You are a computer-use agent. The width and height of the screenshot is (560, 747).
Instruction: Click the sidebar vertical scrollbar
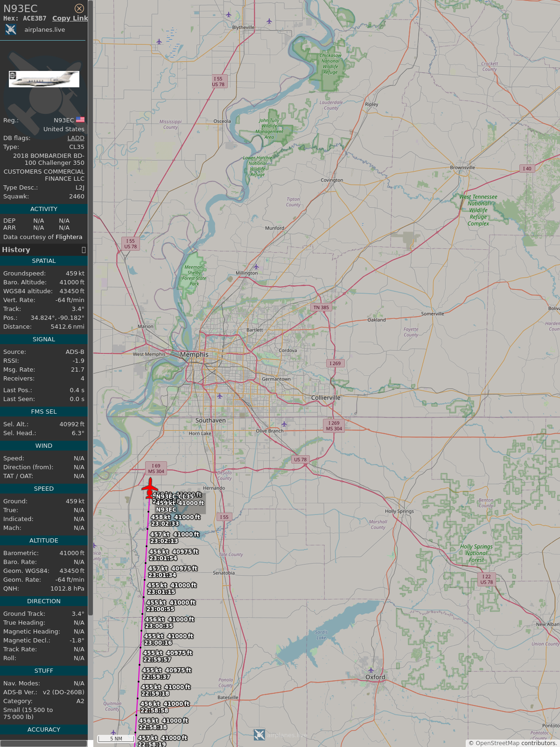[91, 308]
